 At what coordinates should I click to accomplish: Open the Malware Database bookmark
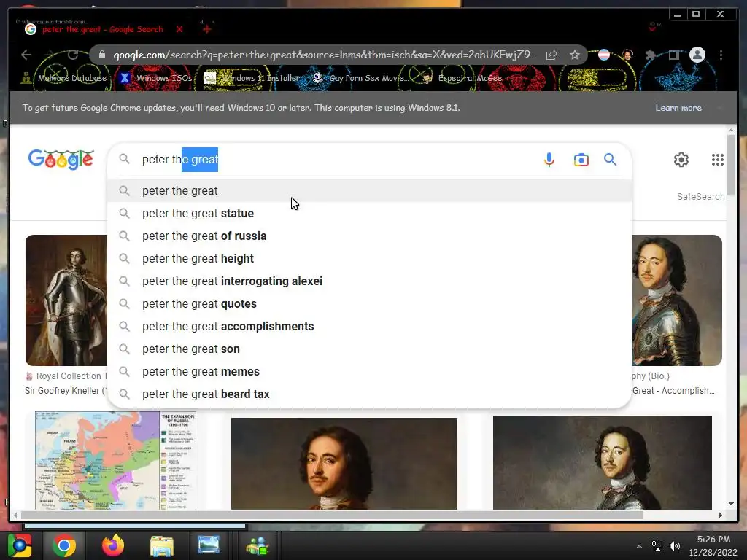[64, 78]
